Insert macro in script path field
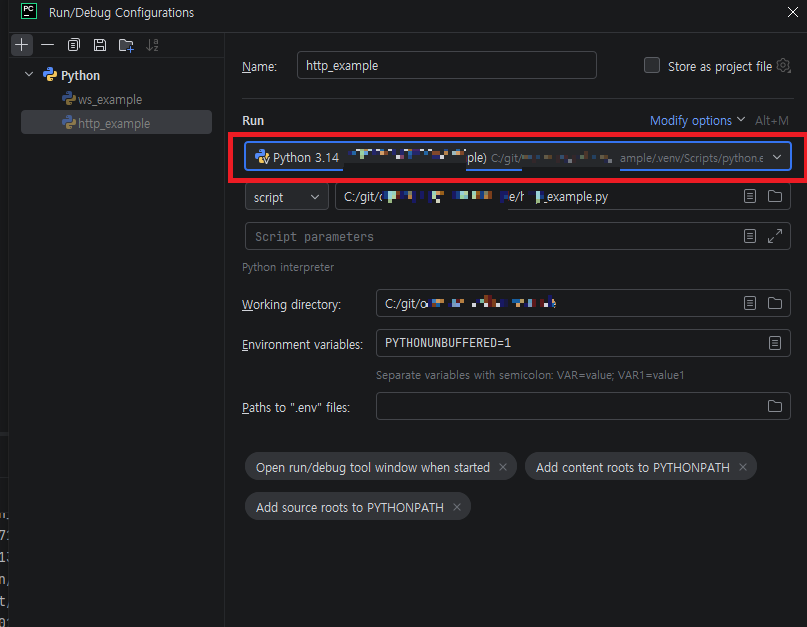 pyautogui.click(x=750, y=196)
